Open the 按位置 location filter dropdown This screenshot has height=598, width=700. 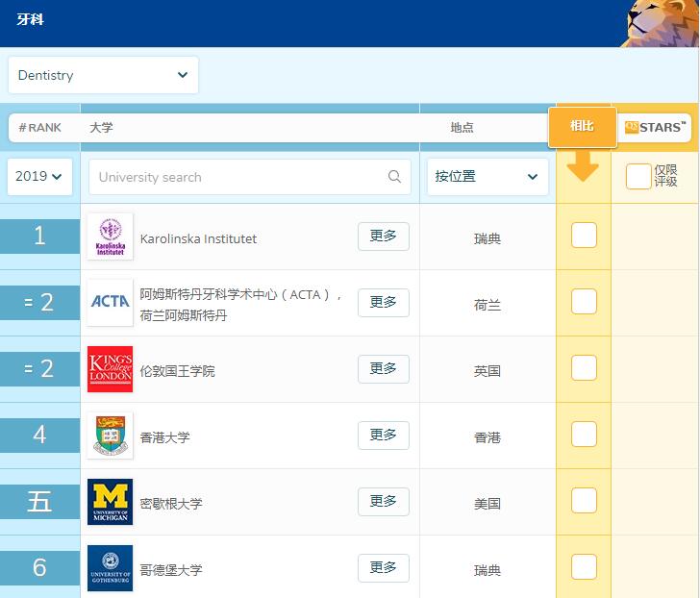(486, 177)
